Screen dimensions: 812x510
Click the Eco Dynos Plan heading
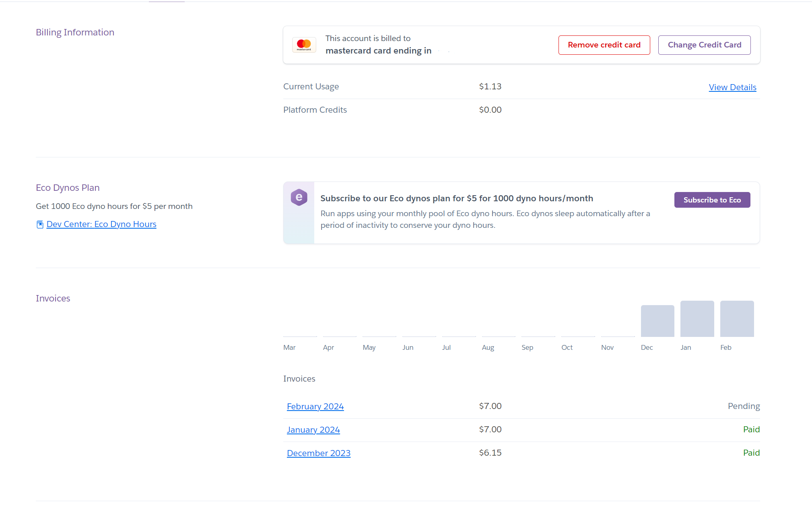[68, 188]
